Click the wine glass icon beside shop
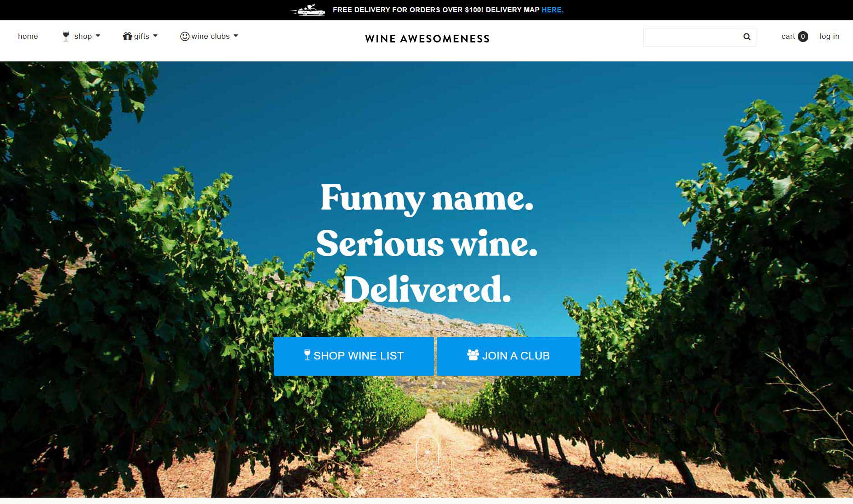 (x=66, y=37)
